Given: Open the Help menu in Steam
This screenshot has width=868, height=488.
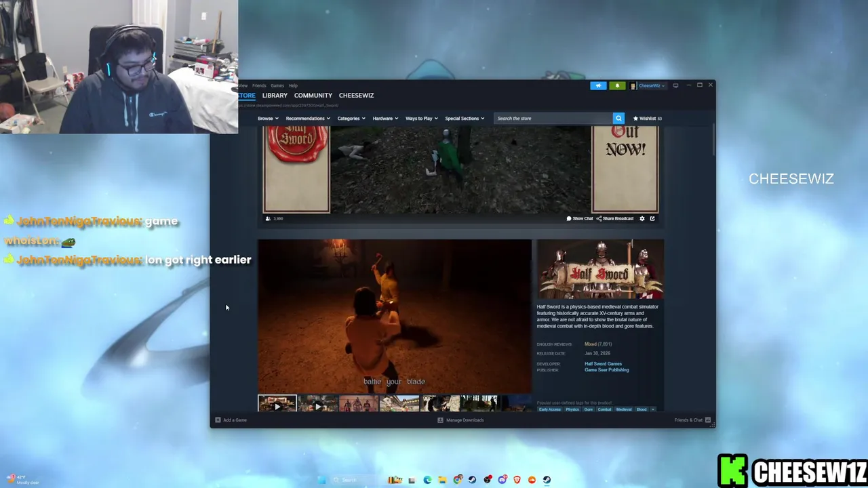Looking at the screenshot, I should [293, 85].
